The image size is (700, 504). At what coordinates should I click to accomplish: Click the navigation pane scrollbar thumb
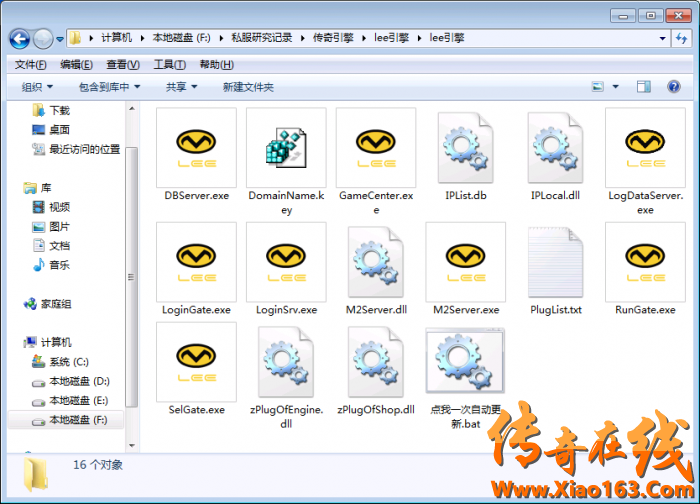pyautogui.click(x=131, y=277)
